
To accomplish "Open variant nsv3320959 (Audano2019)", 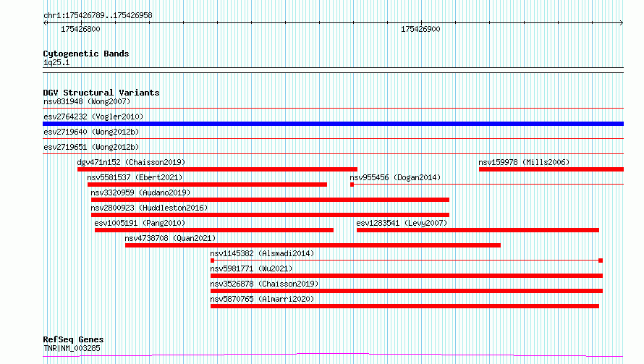I will coord(140,192).
